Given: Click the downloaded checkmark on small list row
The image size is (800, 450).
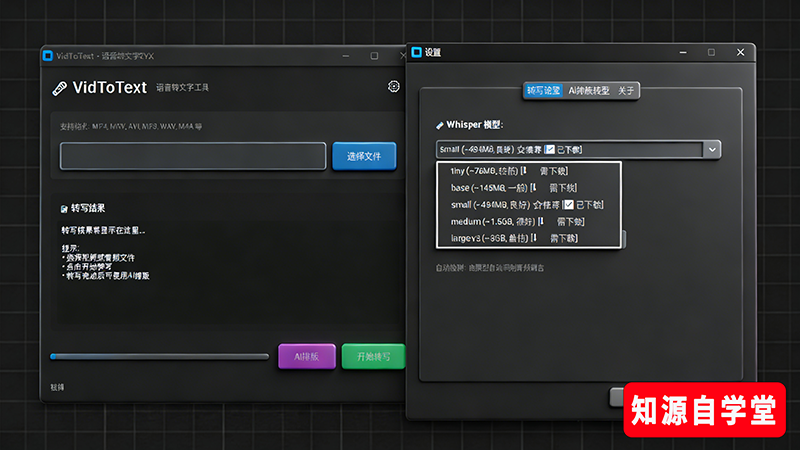Looking at the screenshot, I should [568, 205].
